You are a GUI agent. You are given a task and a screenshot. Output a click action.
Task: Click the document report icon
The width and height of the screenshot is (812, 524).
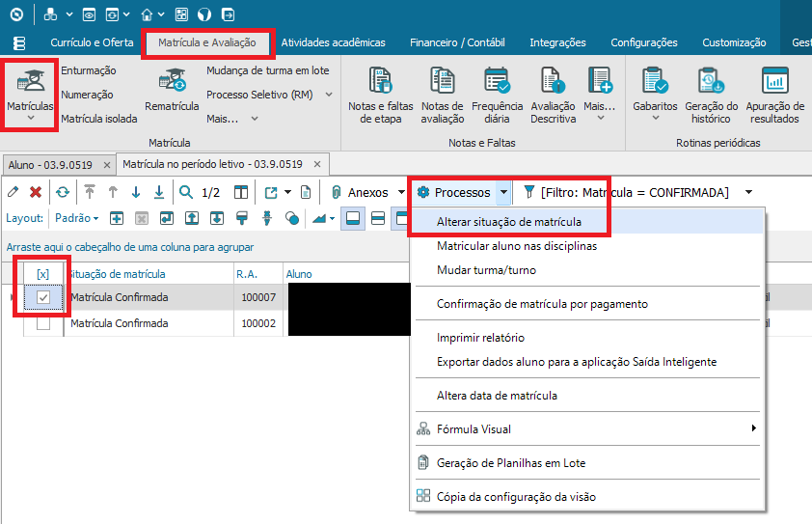point(306,192)
